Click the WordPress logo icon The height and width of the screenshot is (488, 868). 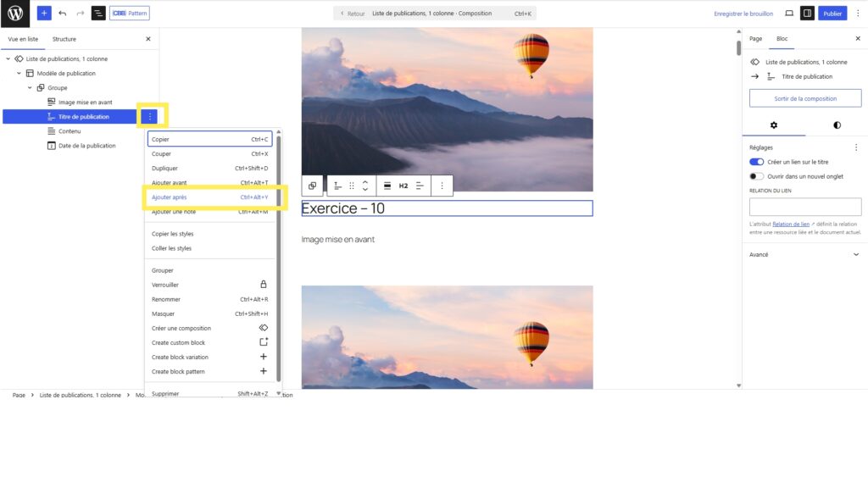(x=15, y=14)
